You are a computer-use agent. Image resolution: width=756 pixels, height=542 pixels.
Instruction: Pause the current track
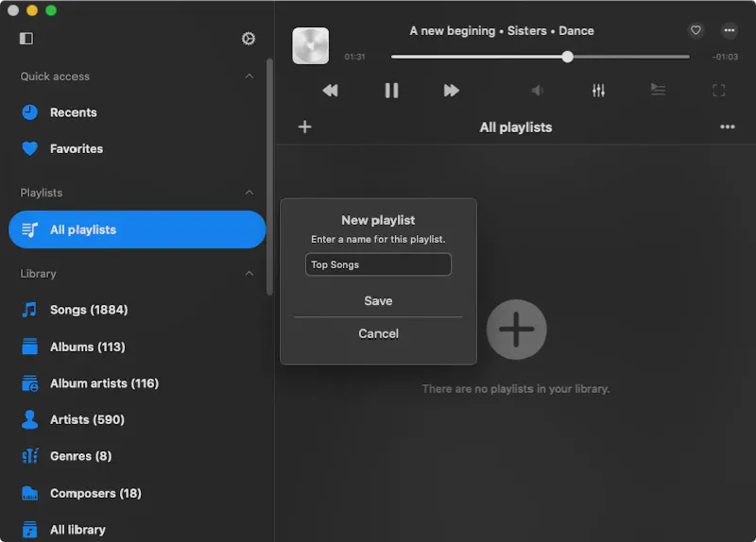pyautogui.click(x=391, y=91)
